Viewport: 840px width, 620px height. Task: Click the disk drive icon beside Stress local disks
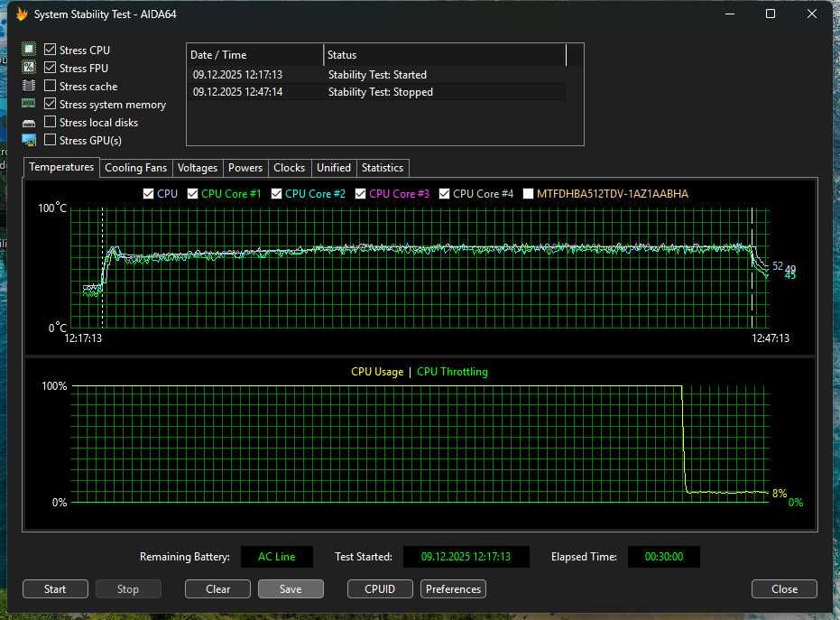[x=29, y=122]
